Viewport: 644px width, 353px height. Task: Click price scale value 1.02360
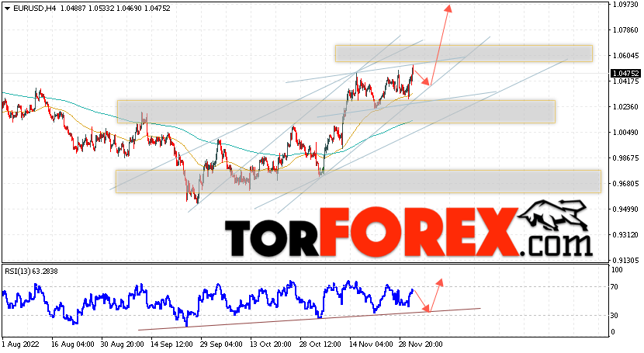pyautogui.click(x=625, y=107)
